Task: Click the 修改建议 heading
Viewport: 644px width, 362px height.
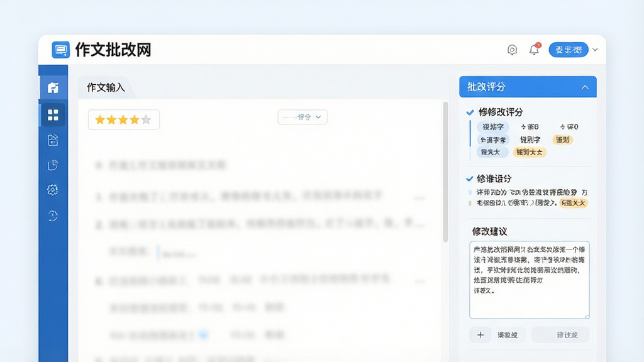Action: point(489,231)
